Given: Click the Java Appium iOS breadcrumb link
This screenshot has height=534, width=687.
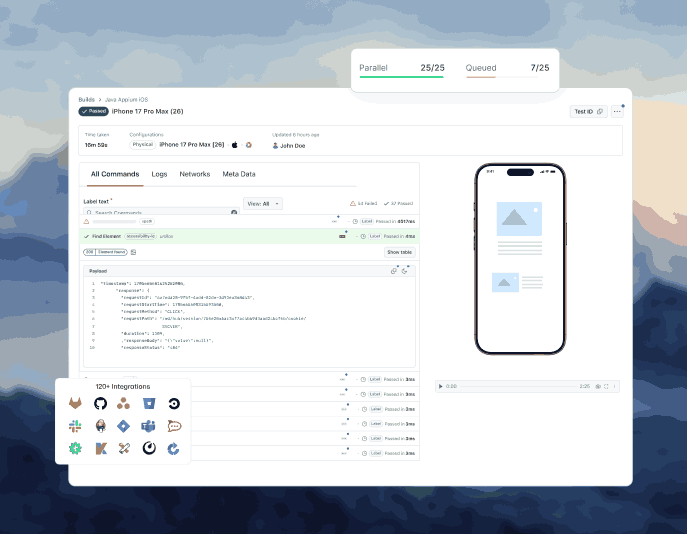Looking at the screenshot, I should tap(127, 100).
